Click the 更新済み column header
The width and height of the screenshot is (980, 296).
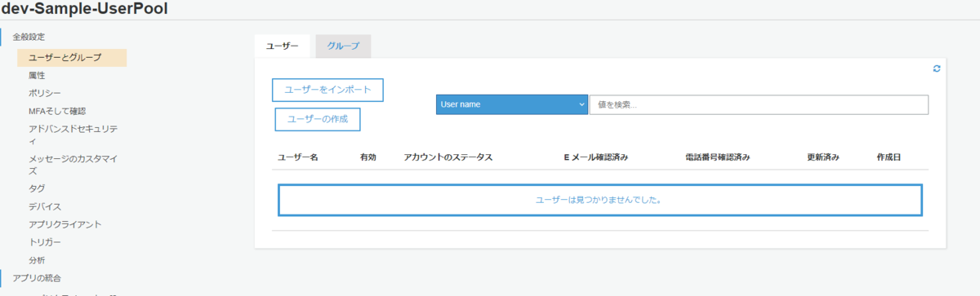[x=823, y=157]
